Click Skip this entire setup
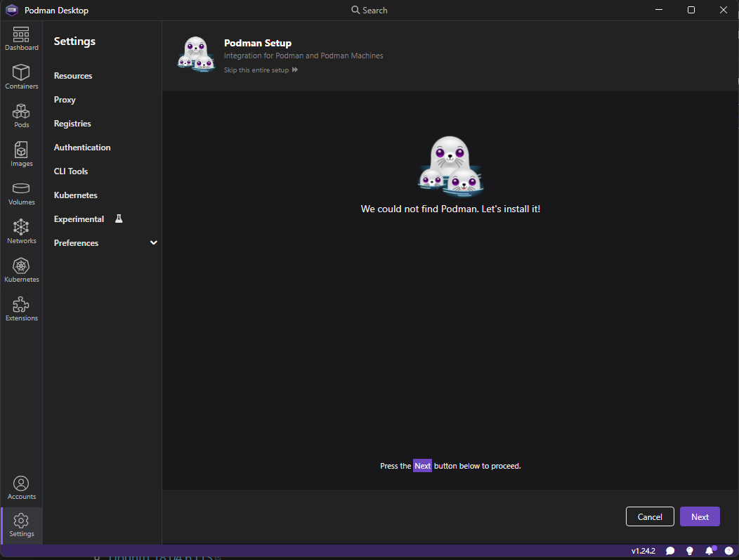Image resolution: width=739 pixels, height=560 pixels. [x=256, y=70]
